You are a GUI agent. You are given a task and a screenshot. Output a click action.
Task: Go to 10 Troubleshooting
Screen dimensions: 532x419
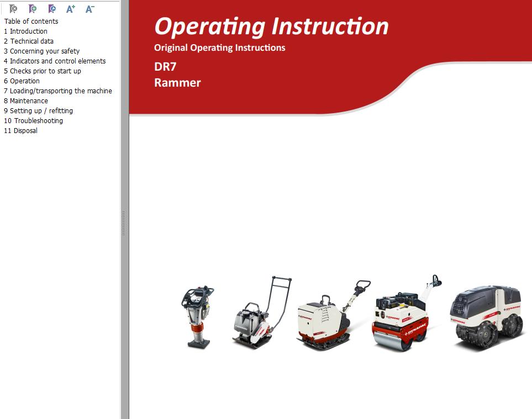(x=33, y=121)
